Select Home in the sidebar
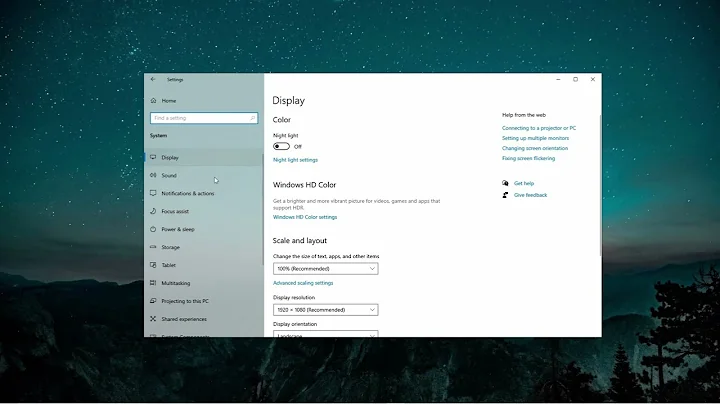The height and width of the screenshot is (404, 720). tap(204, 101)
